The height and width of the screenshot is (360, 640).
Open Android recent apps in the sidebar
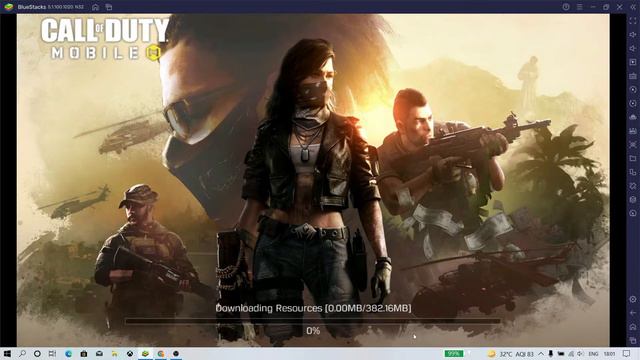tap(633, 340)
